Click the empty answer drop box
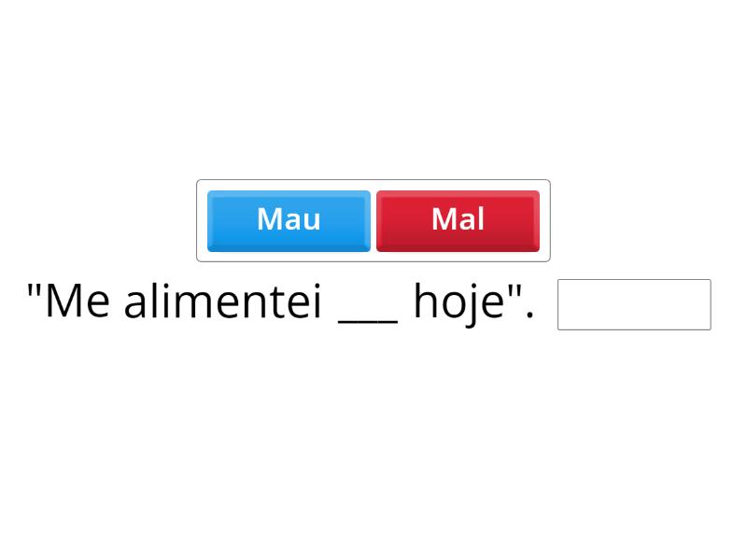This screenshot has height=560, width=747. pos(634,304)
